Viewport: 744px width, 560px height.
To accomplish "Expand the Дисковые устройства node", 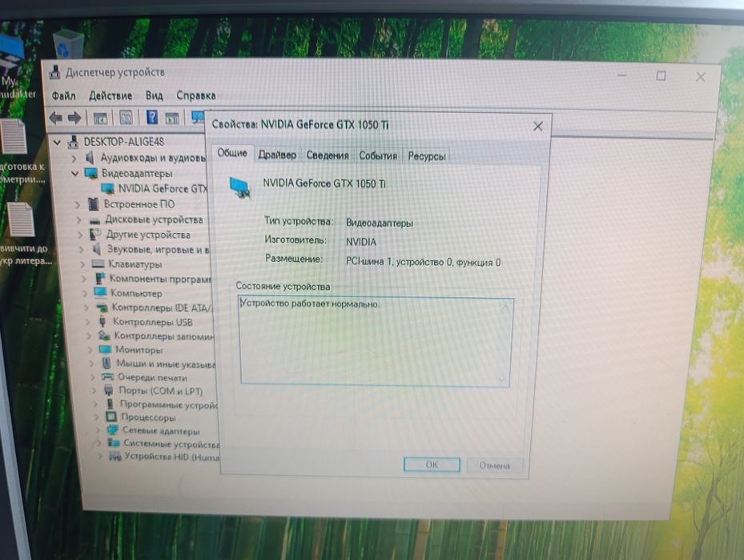I will point(79,220).
